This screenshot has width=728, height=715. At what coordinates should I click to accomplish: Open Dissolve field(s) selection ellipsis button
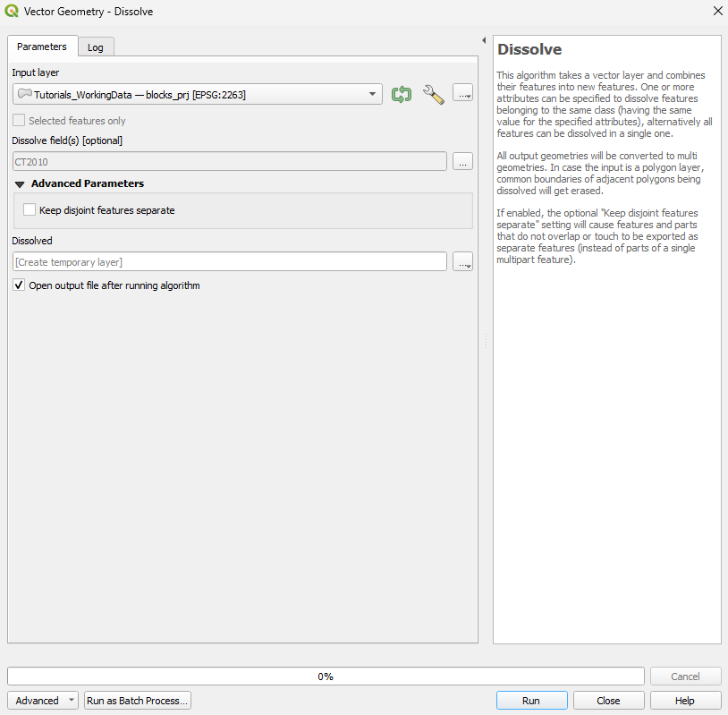coord(462,161)
